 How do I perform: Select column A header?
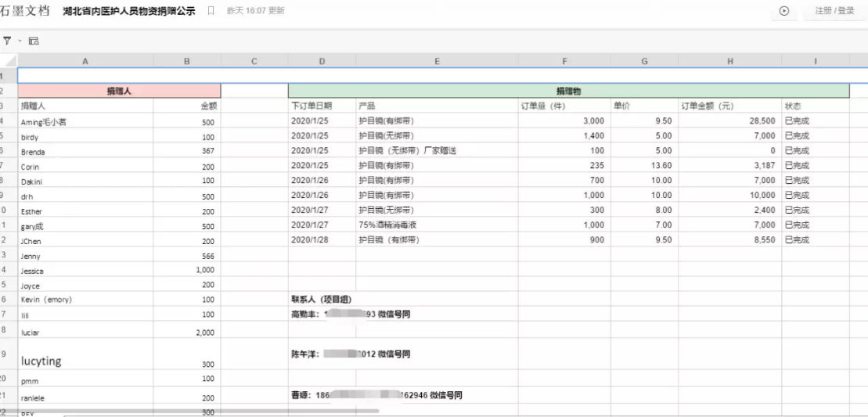click(85, 60)
